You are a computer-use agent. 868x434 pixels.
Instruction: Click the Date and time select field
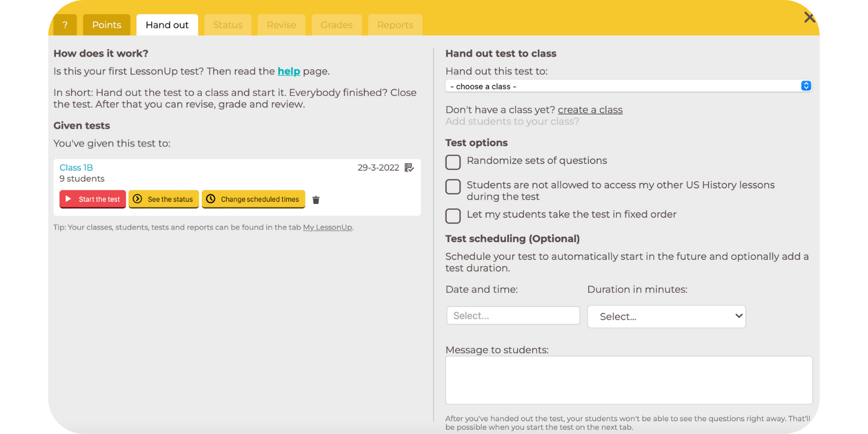coord(513,316)
